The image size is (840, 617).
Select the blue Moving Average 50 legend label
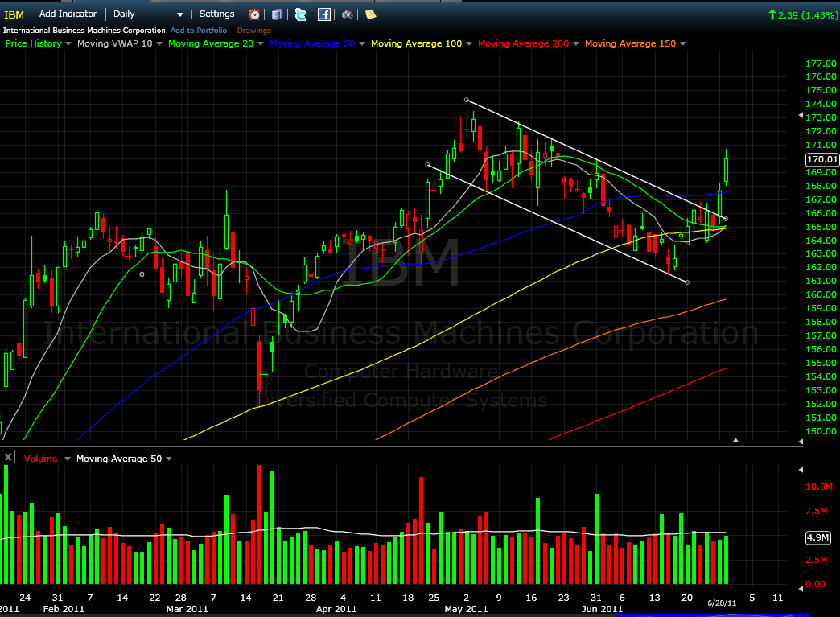312,43
